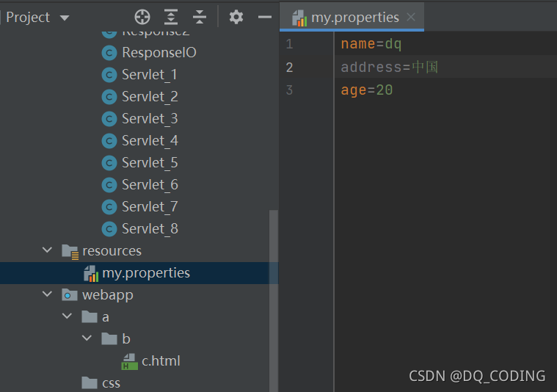The width and height of the screenshot is (557, 392).
Task: Click line number 3 in gutter
Action: [290, 90]
